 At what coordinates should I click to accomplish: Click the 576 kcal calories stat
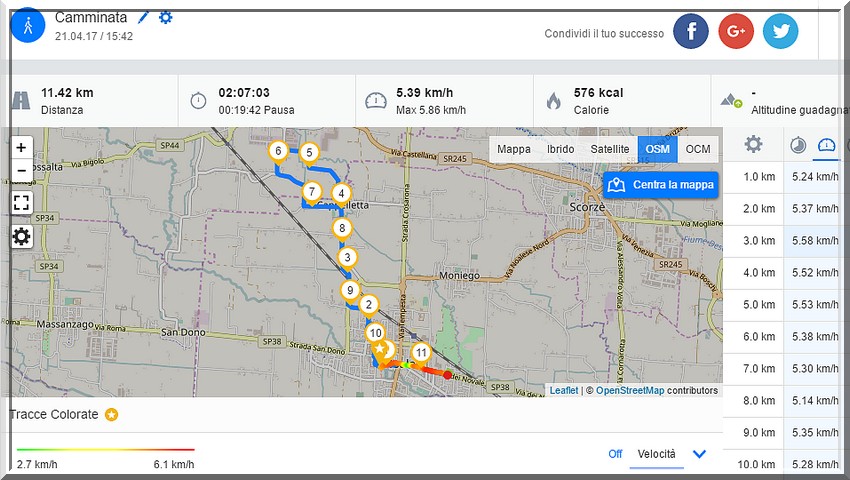point(598,93)
